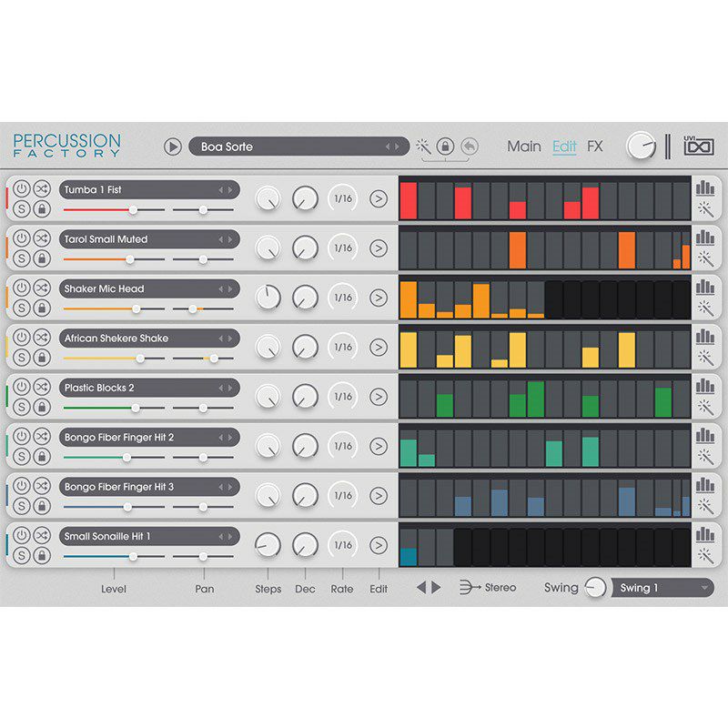Click the 1/16 rate button for Tumba 1 Fist
This screenshot has width=728, height=728.
coord(343,198)
